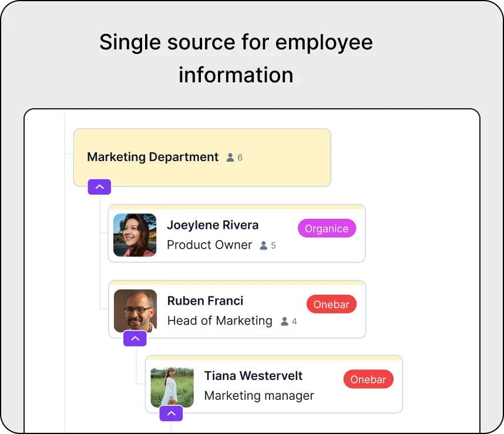The width and height of the screenshot is (504, 434).
Task: Collapse Ruben Franci's direct reports
Action: point(135,339)
